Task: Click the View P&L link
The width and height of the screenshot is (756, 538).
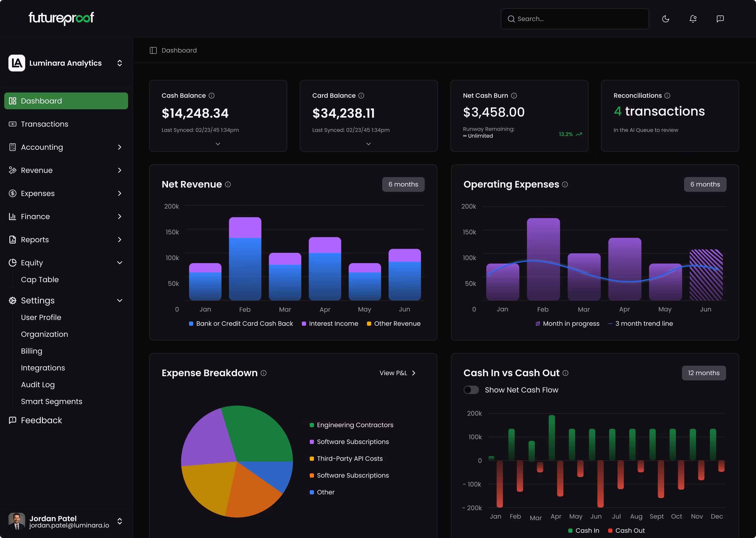Action: 397,373
